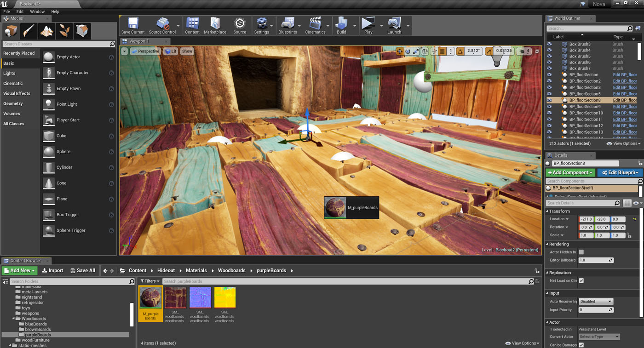Select the Geometry category in Modes
644x348 pixels.
click(x=13, y=103)
